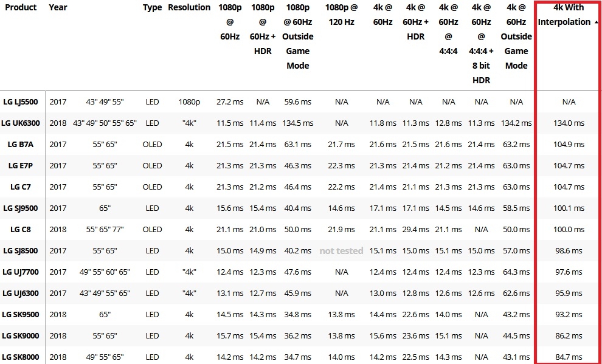Sort by 4k @ 60Hz Outside Game Mode
The width and height of the screenshot is (602, 364).
point(516,36)
